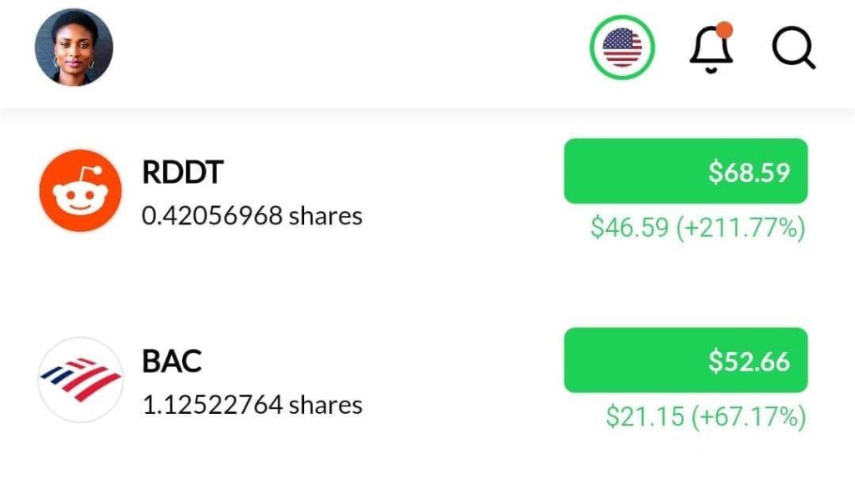Open notifications via the bell icon
This screenshot has width=855, height=504.
(x=711, y=49)
